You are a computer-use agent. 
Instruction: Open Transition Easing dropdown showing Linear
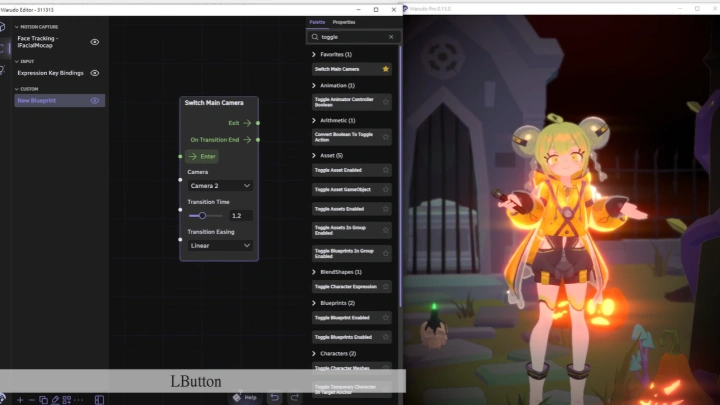tap(220, 246)
